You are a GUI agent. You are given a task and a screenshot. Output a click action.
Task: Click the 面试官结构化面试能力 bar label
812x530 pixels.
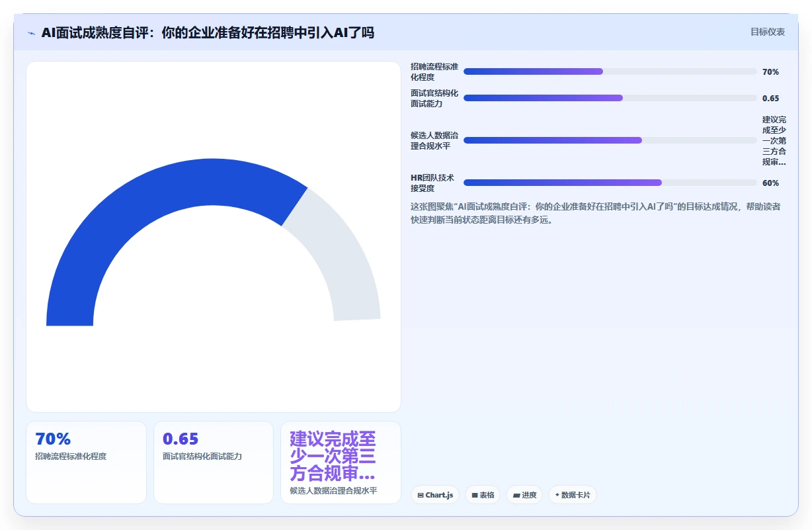pyautogui.click(x=434, y=98)
